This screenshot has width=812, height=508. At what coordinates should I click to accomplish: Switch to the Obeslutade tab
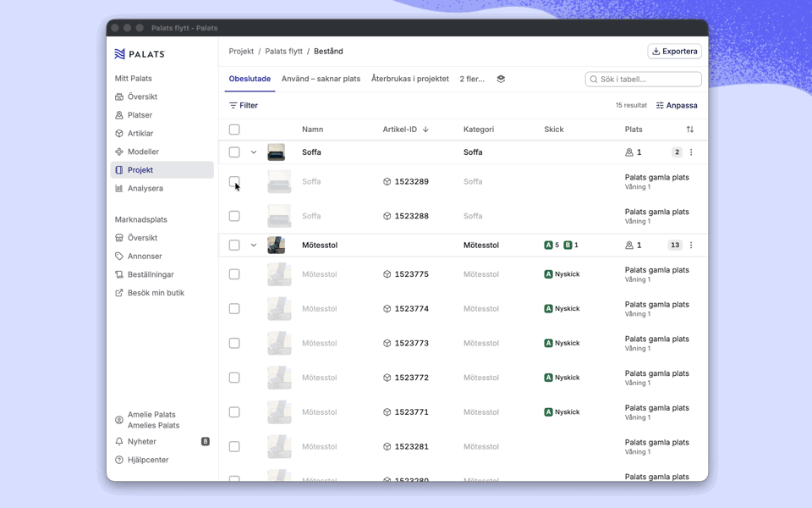click(x=250, y=79)
